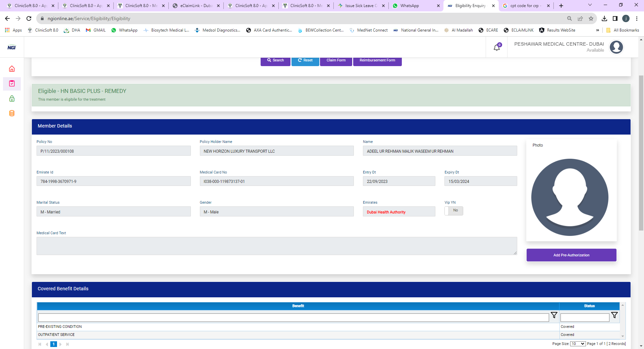Toggle the Vip YN switch
Viewport: 644px width, 349px height.
(x=453, y=211)
